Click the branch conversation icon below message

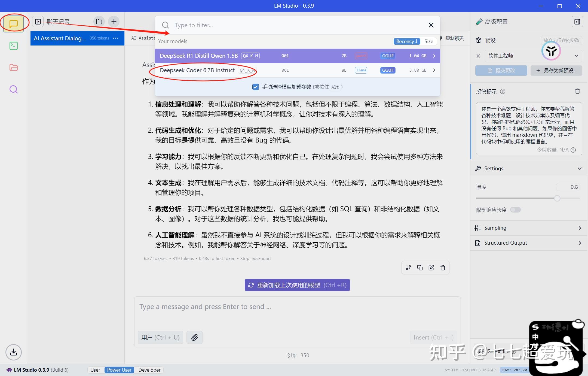408,268
